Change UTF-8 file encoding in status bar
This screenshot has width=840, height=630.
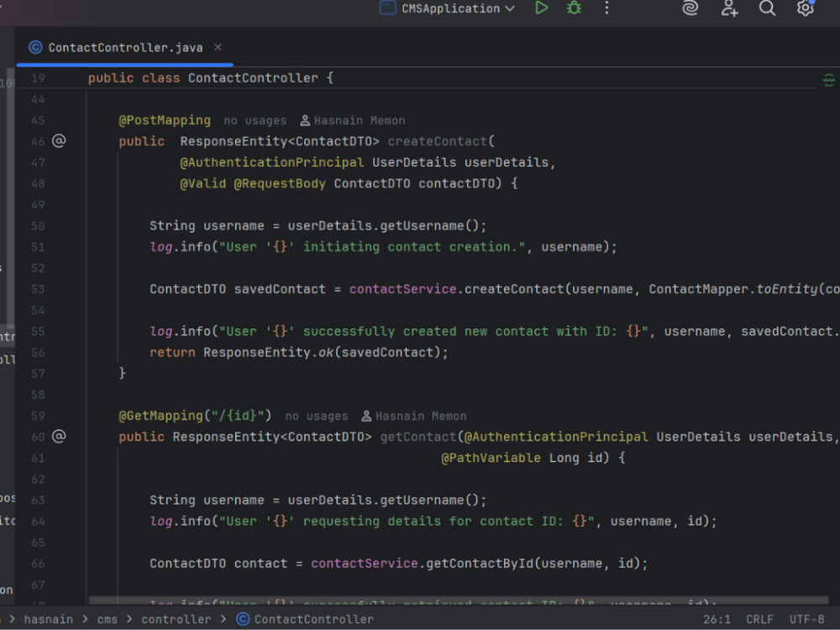806,619
